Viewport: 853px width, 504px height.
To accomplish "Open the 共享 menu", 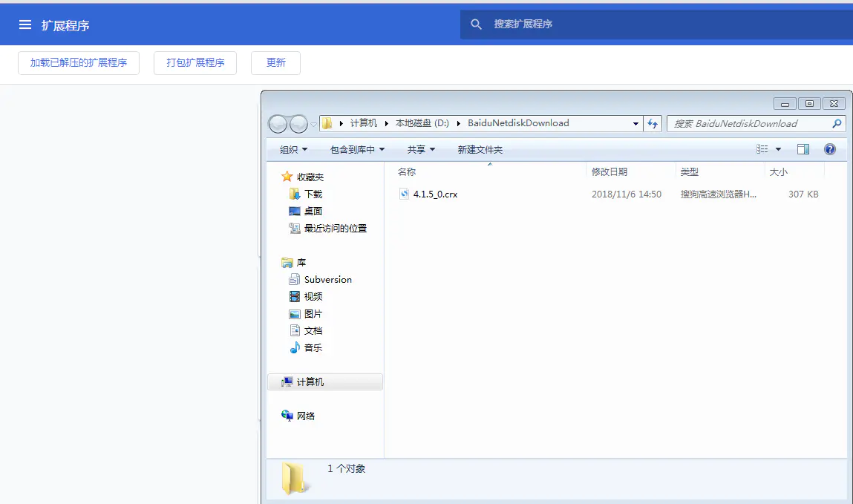I will click(421, 149).
